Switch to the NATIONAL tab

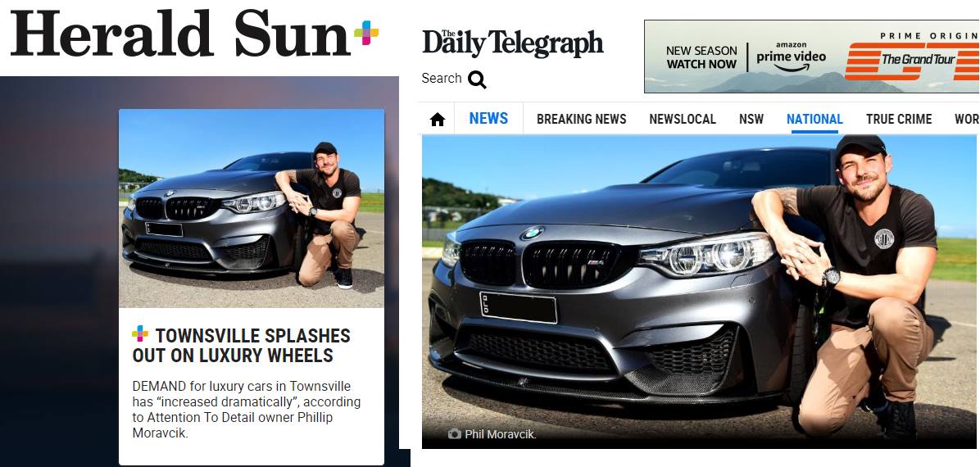click(x=814, y=119)
